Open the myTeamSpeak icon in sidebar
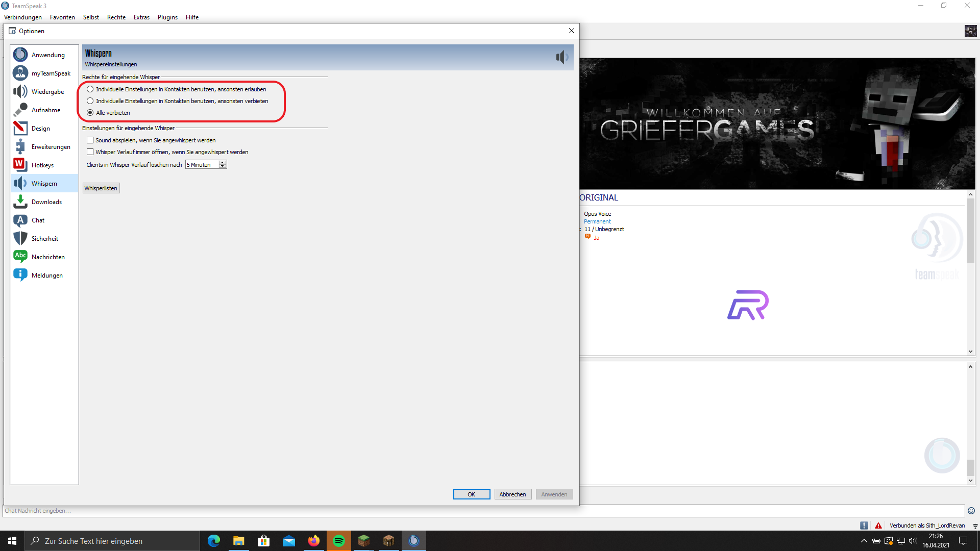Viewport: 980px width, 551px height. click(x=20, y=73)
